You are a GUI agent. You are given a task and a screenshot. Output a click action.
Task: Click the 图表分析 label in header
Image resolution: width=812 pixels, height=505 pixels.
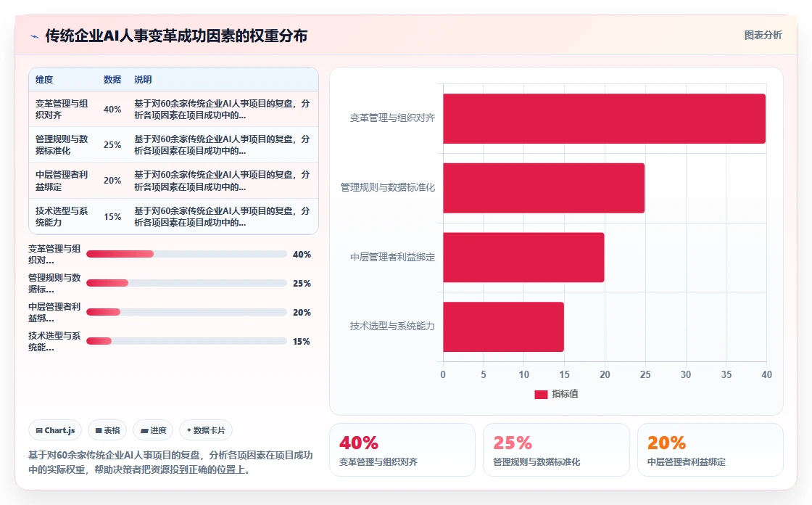(763, 36)
